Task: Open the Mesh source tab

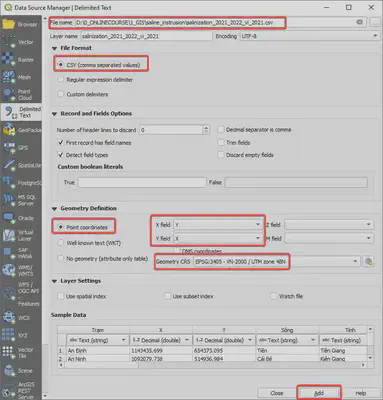Action: point(21,77)
